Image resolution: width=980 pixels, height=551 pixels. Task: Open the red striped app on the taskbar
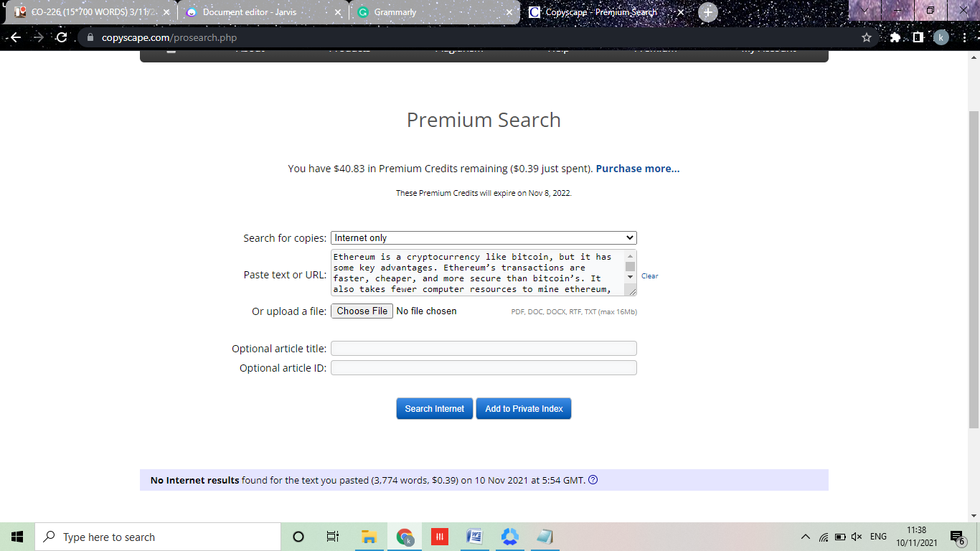tap(440, 537)
